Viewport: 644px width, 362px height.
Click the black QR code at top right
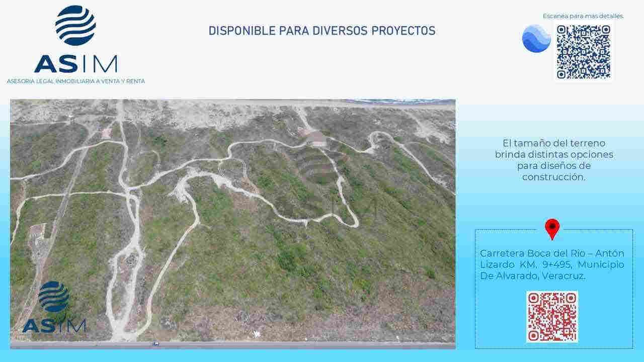tap(584, 52)
